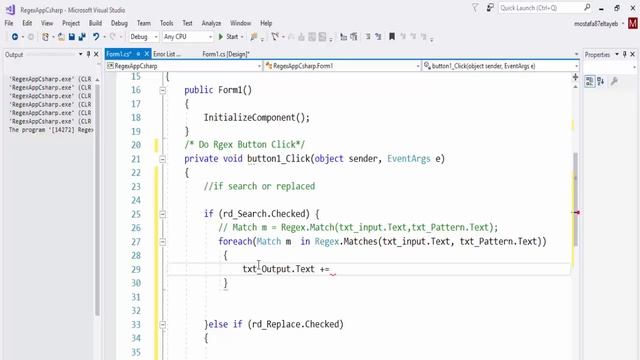The width and height of the screenshot is (640, 360).
Task: Open the Debug configuration dropdown
Action: (143, 37)
